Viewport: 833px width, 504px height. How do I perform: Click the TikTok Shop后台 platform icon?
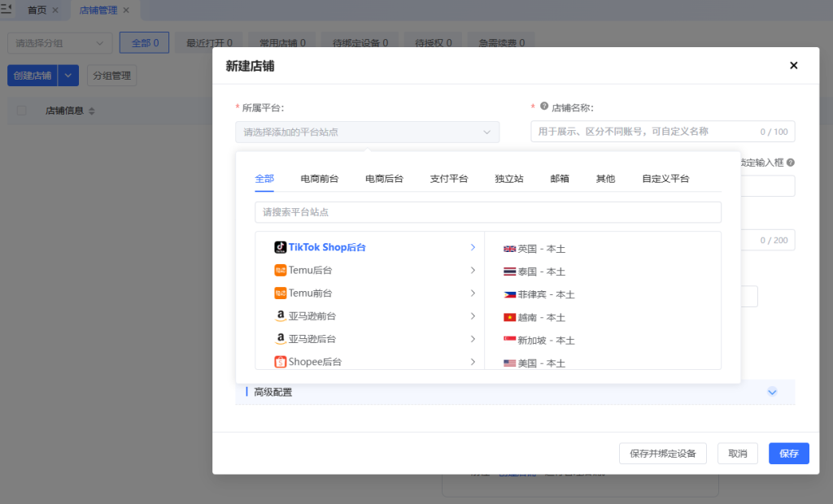point(280,247)
